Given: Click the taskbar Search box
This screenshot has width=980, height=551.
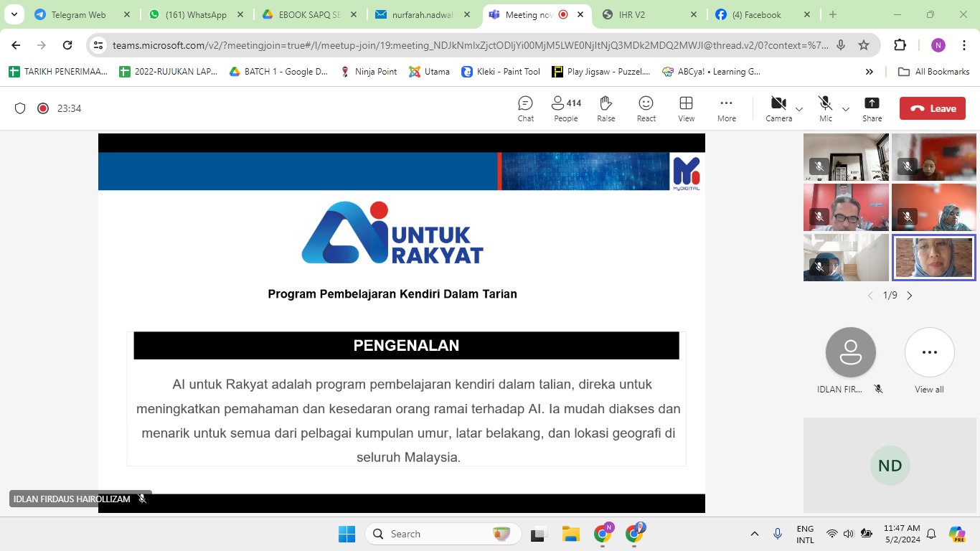Looking at the screenshot, I should 444,534.
